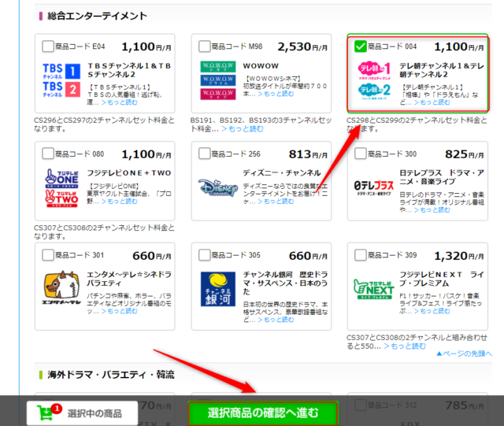The height and width of the screenshot is (426, 504).
Task: Click the 総合エンターテイメント section heading
Action: point(98,16)
